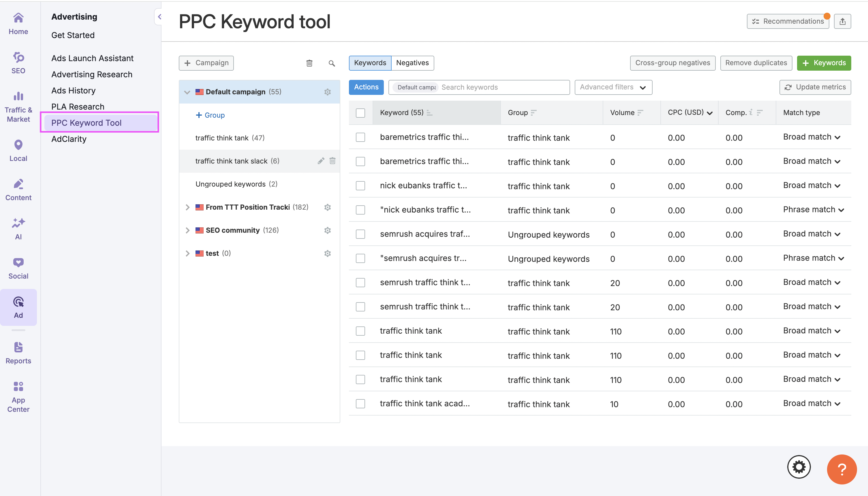Viewport: 868px width, 496px height.
Task: Select the traffic think tank acad... row checkbox
Action: [x=360, y=404]
